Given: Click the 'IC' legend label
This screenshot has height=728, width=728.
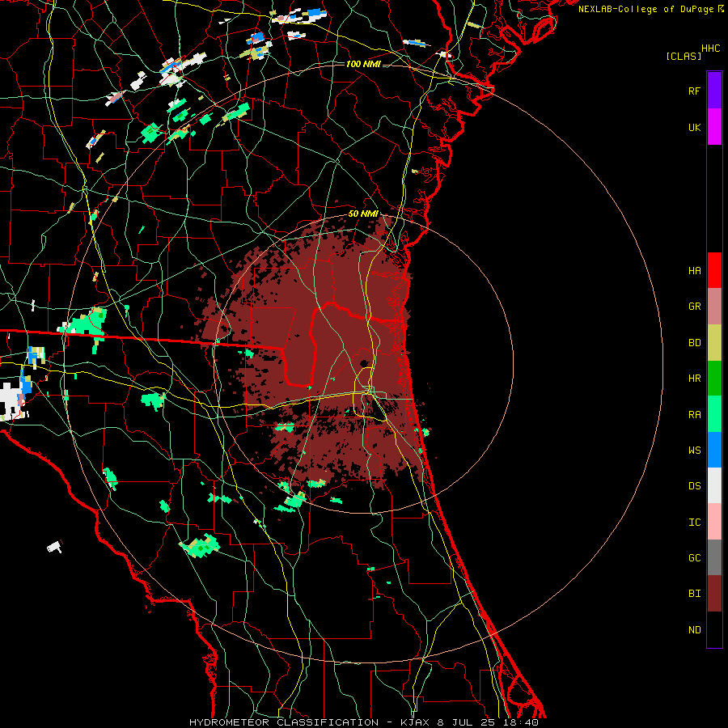Looking at the screenshot, I should tap(694, 523).
